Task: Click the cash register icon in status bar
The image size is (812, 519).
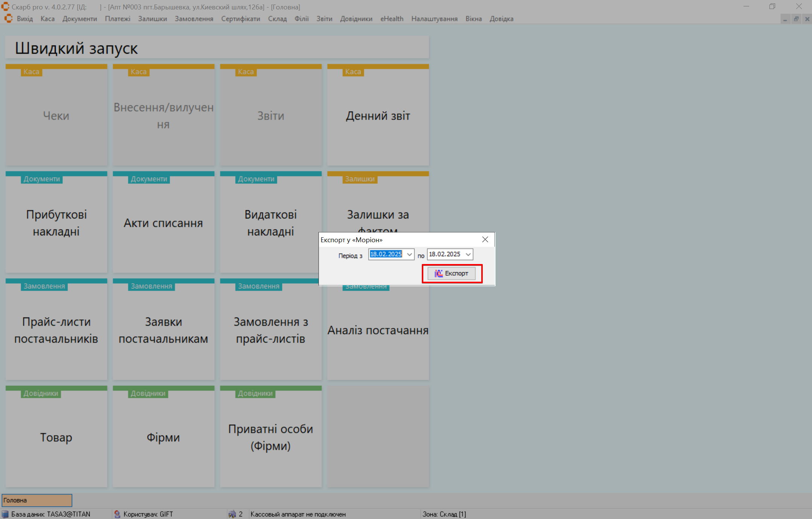Action: 232,514
